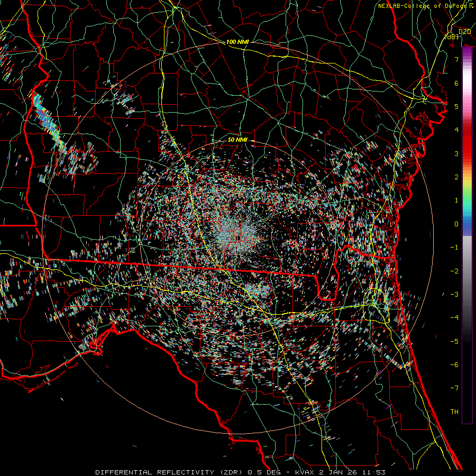Click the 'TH' threshold label in legend
Screen dimensions: 476x476
pos(454,412)
